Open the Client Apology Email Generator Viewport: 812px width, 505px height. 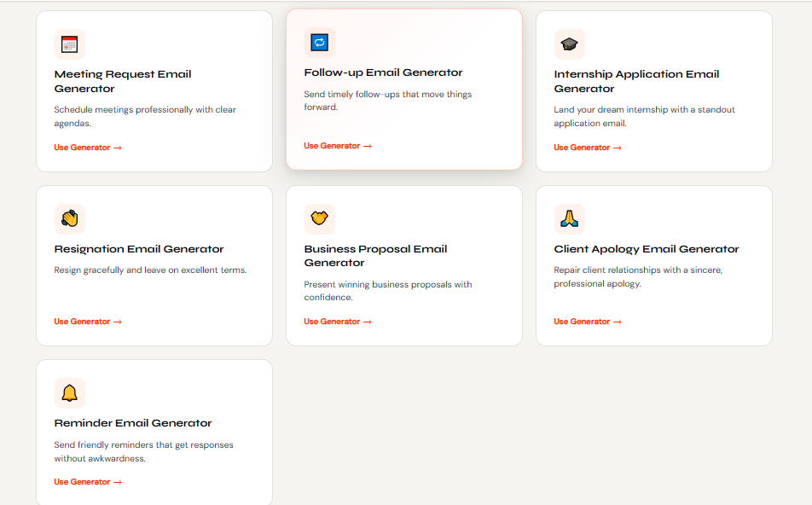581,322
